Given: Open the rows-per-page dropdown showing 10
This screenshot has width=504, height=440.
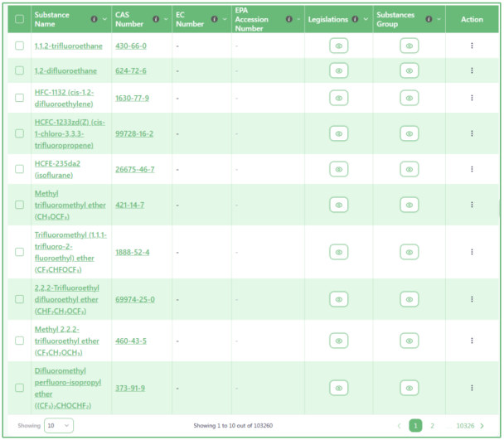Looking at the screenshot, I should 59,426.
